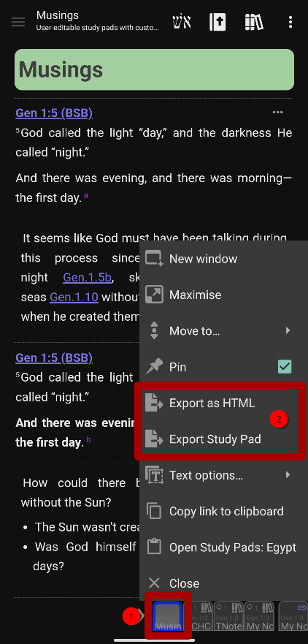This screenshot has width=308, height=644.
Task: Open the commentary library icon
Action: (x=254, y=22)
